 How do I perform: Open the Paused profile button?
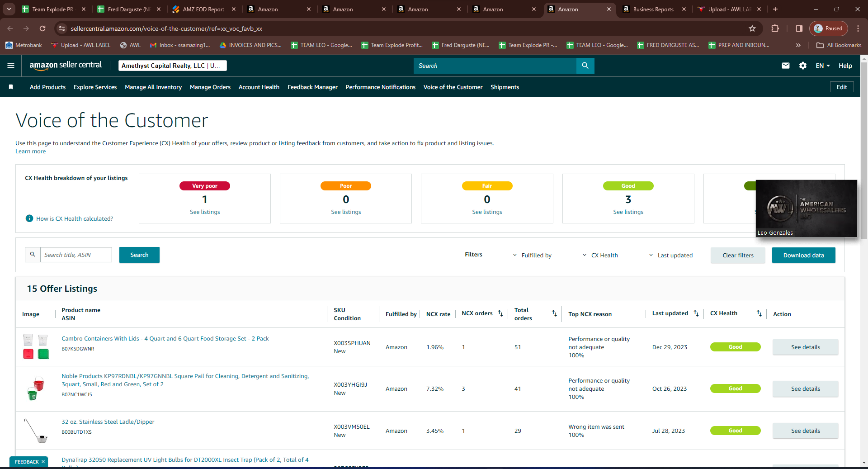coord(829,28)
